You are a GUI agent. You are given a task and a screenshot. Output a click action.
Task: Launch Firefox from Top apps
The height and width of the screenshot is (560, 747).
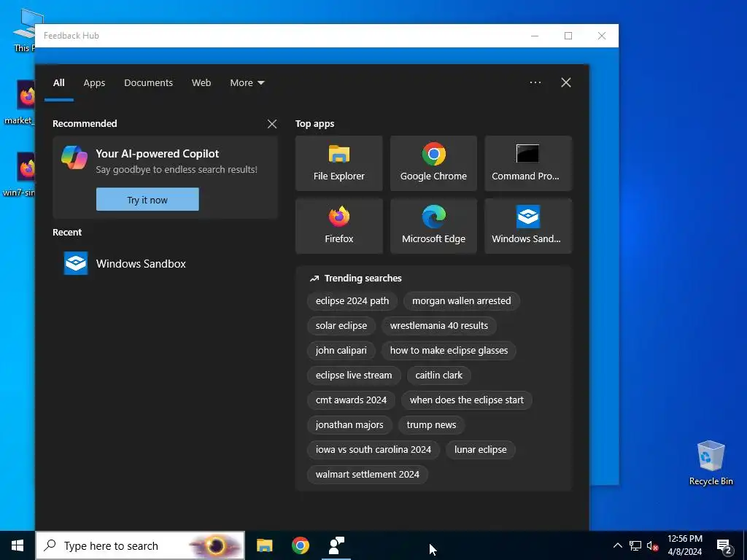pyautogui.click(x=338, y=226)
